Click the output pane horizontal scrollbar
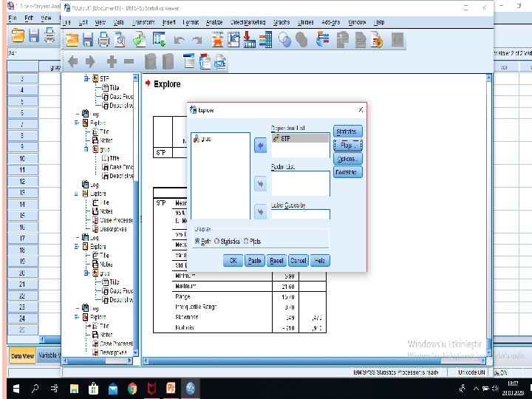Viewport: 532px width, 399px height. (315, 361)
